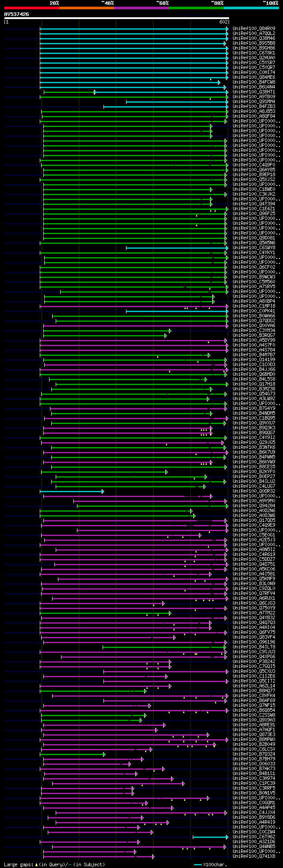Open hit UniRef100_A7QQL2

coord(254,34)
